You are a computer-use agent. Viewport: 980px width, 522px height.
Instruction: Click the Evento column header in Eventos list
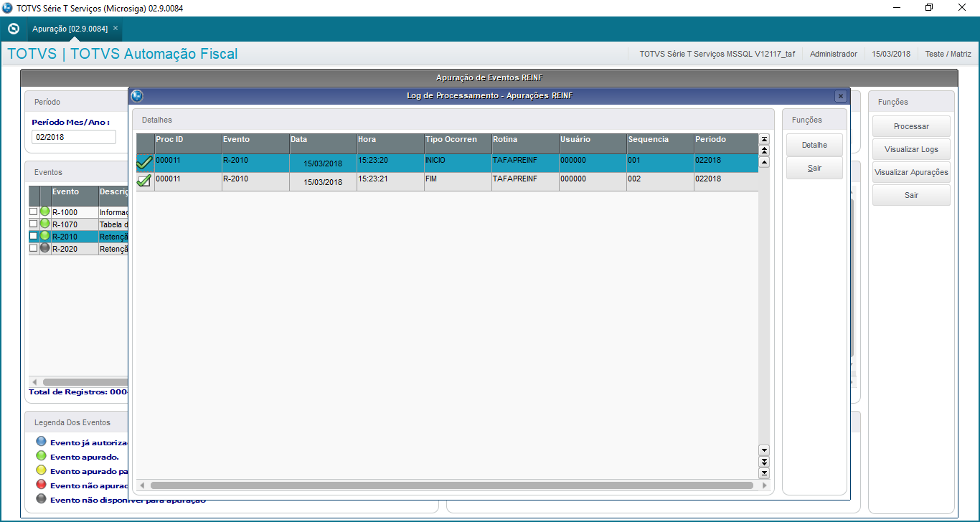(75, 196)
